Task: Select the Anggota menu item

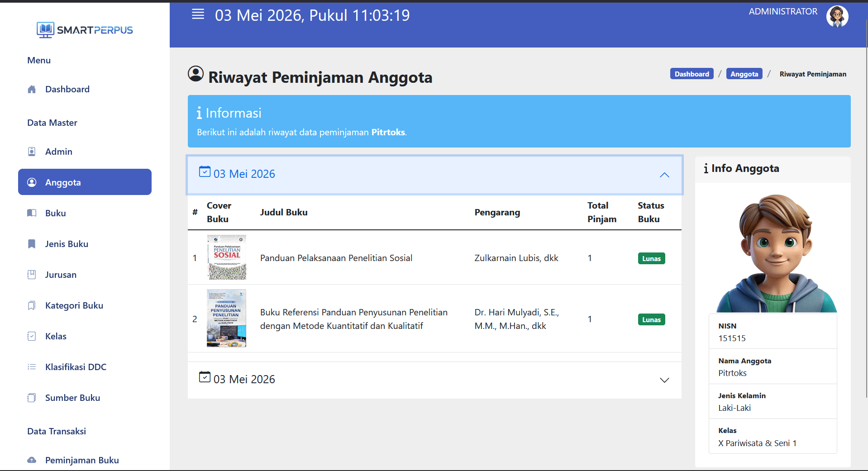Action: pos(85,182)
